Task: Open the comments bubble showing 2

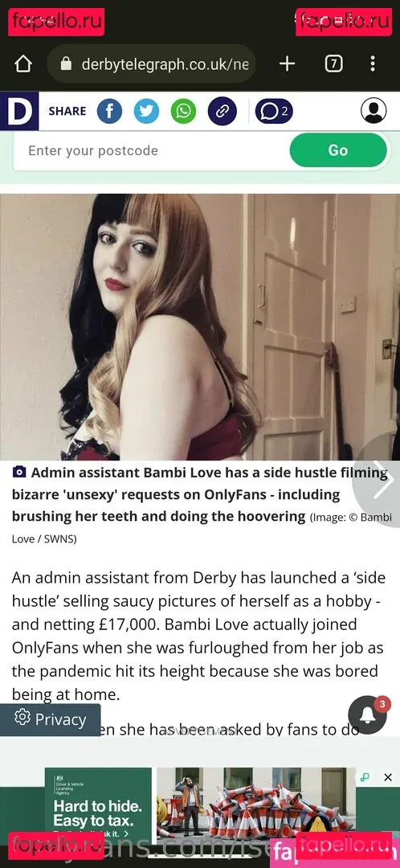Action: pos(274,111)
